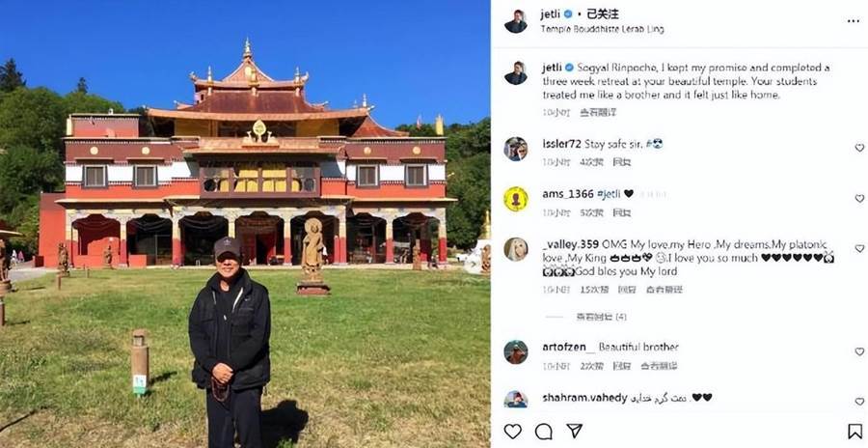Screen dimensions: 868x448
Task: Open the following status dropdown next to jetli
Action: click(x=603, y=14)
